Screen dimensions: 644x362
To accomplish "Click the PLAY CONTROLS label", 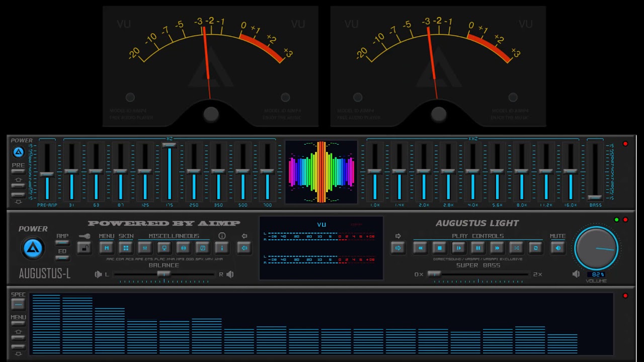I will point(477,236).
